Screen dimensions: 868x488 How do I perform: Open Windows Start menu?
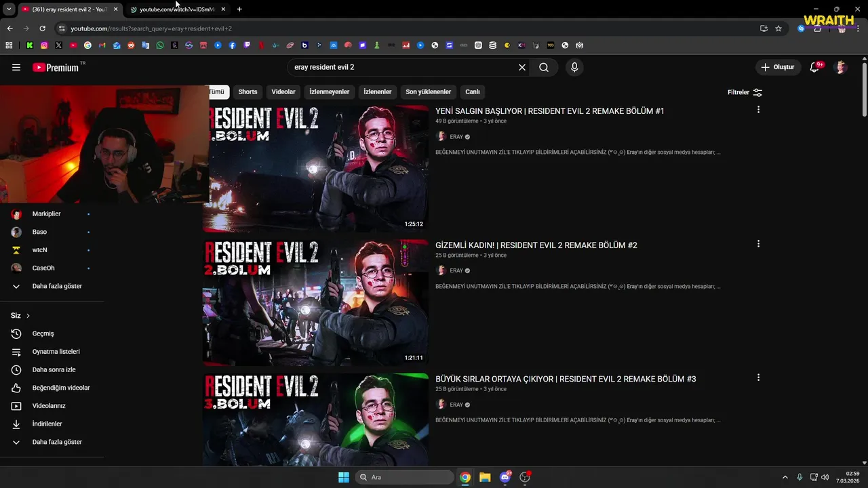[344, 477]
